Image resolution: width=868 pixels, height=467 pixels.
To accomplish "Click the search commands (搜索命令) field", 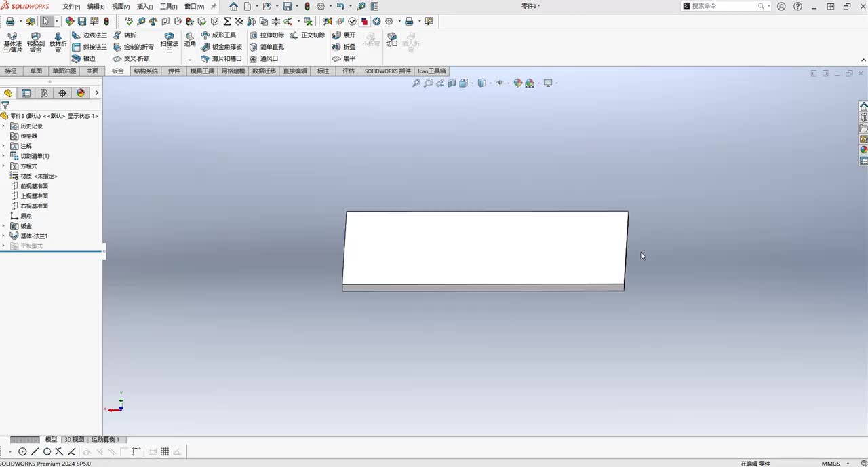I will click(x=724, y=6).
